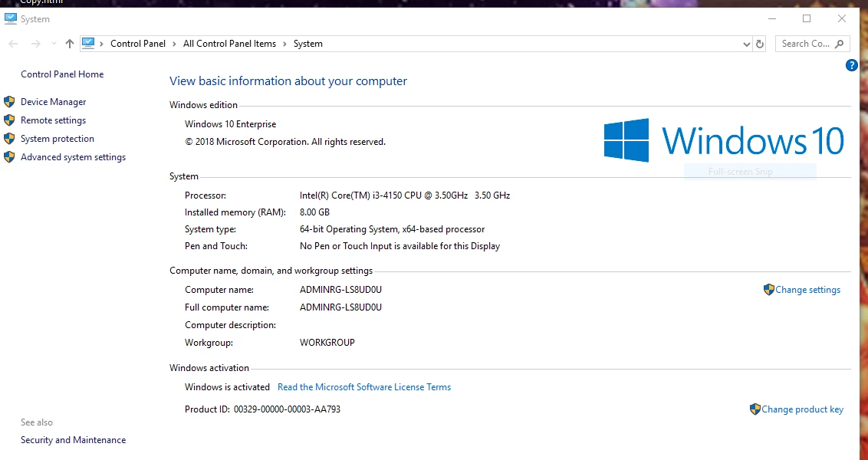Maximize the System window
The height and width of the screenshot is (460, 868).
pyautogui.click(x=807, y=19)
